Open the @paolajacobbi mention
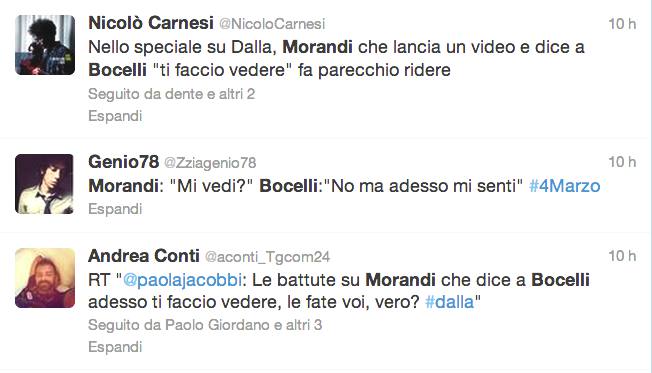The width and height of the screenshot is (652, 373). pos(182,280)
